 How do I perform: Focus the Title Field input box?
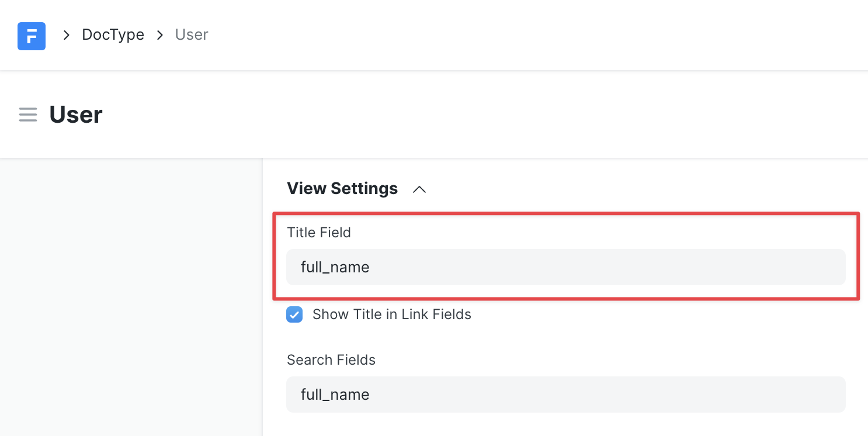[565, 267]
